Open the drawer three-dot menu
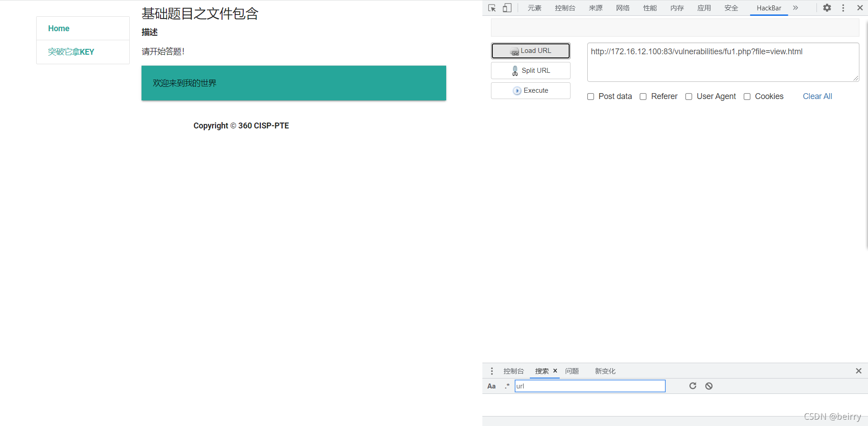 click(x=492, y=371)
